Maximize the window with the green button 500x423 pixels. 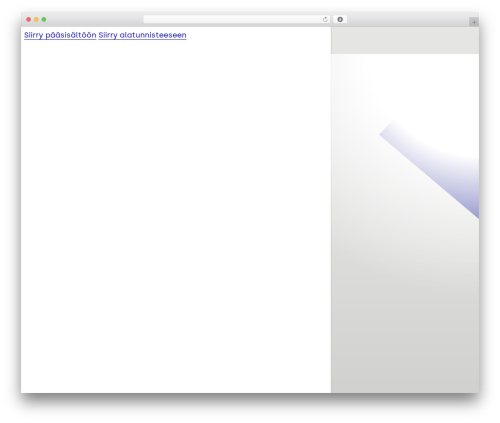coord(44,20)
